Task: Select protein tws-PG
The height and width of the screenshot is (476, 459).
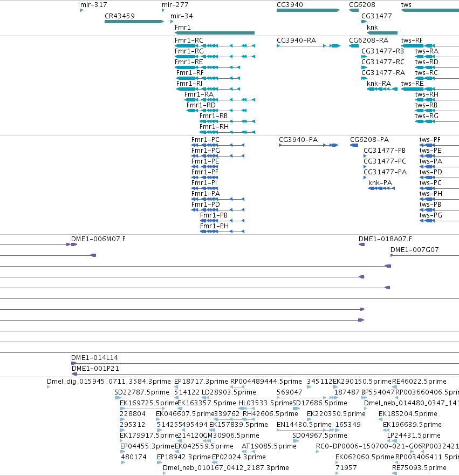Action: pyautogui.click(x=431, y=215)
